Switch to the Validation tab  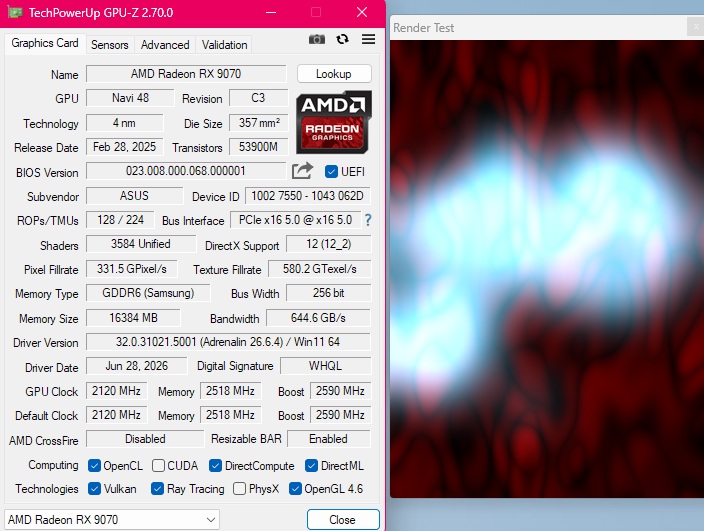[x=224, y=45]
